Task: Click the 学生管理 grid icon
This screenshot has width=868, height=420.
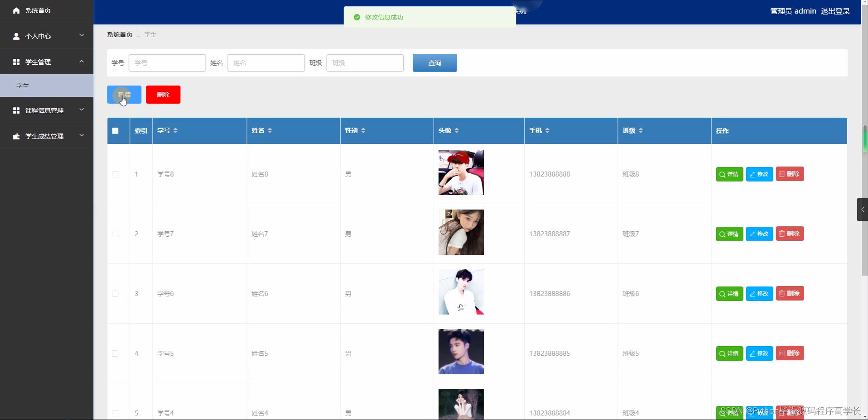Action: click(x=16, y=62)
